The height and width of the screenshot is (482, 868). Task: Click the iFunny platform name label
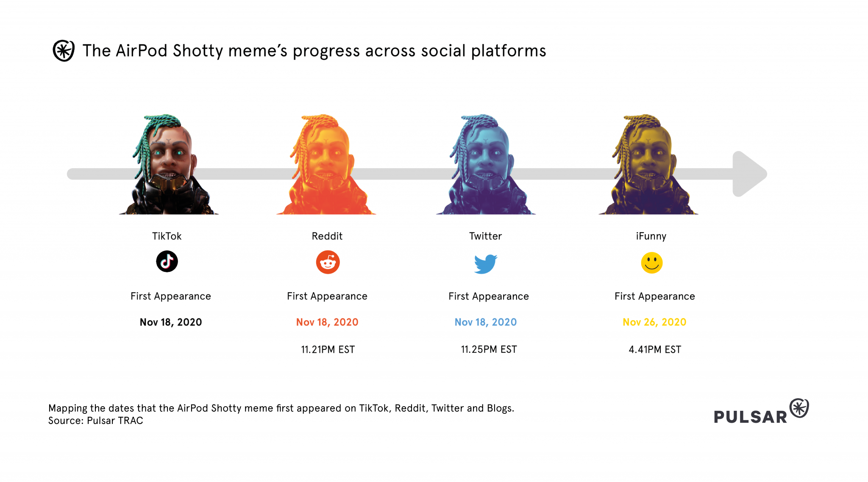[651, 236]
